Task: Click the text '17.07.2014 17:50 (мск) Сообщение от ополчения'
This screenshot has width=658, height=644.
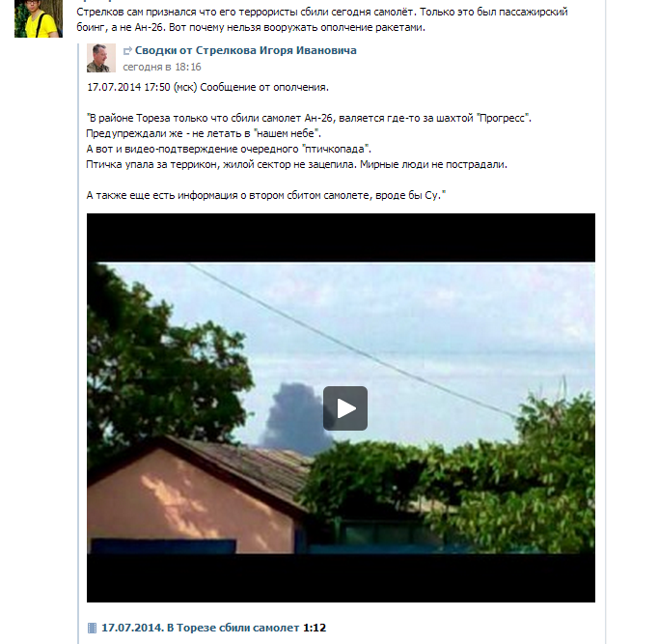Action: [207, 87]
